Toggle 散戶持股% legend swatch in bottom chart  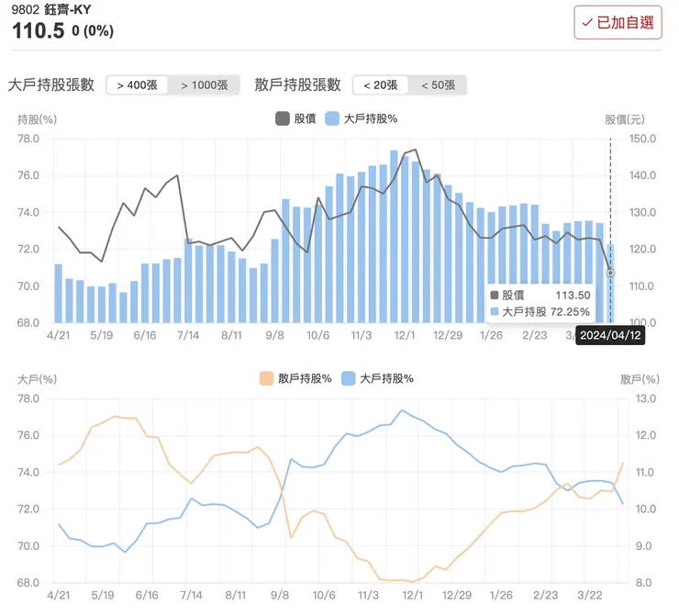point(266,378)
